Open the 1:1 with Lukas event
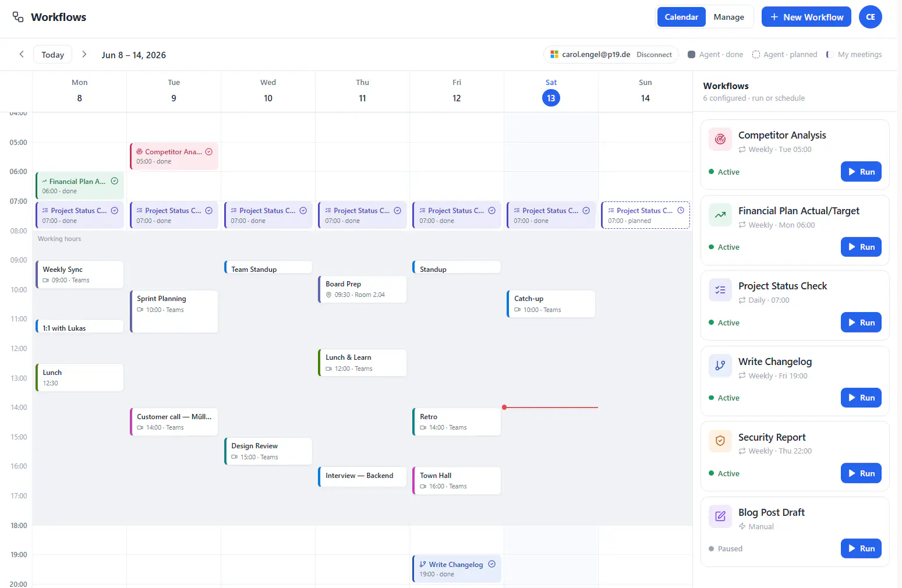This screenshot has width=902, height=588. click(80, 326)
